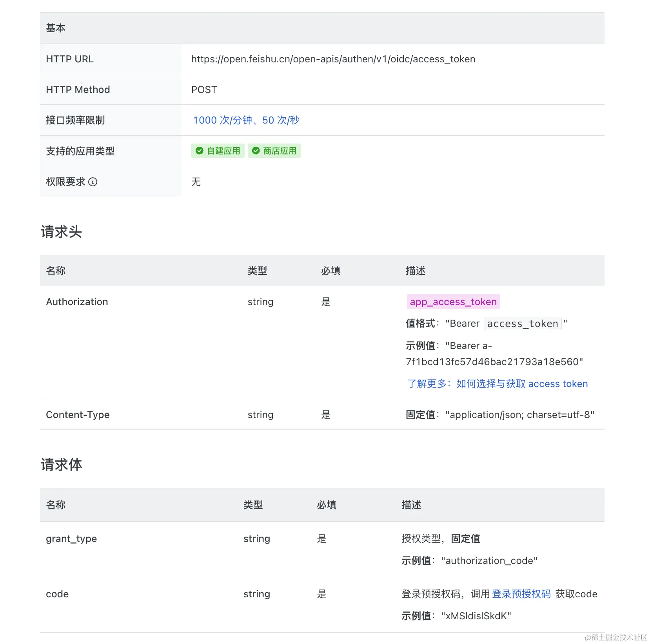The height and width of the screenshot is (644, 650).
Task: Click the "xMSldislSkdK" example value
Action: [x=476, y=616]
